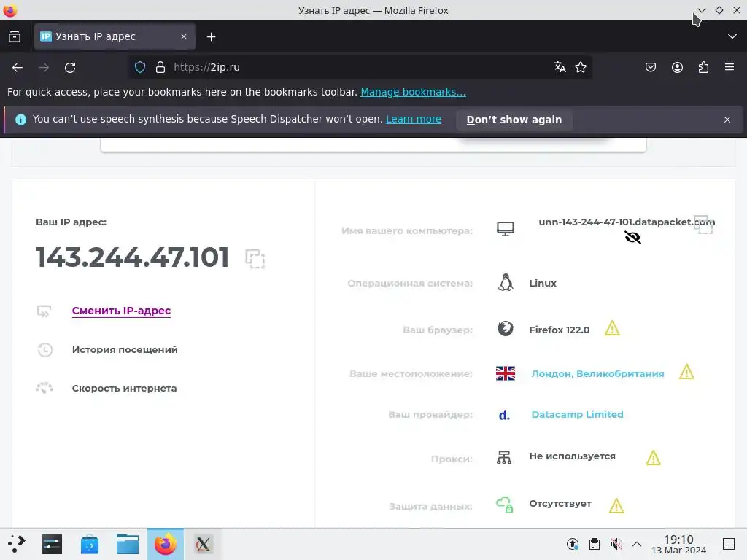Click the UK flag icon
747x560 pixels.
[506, 373]
